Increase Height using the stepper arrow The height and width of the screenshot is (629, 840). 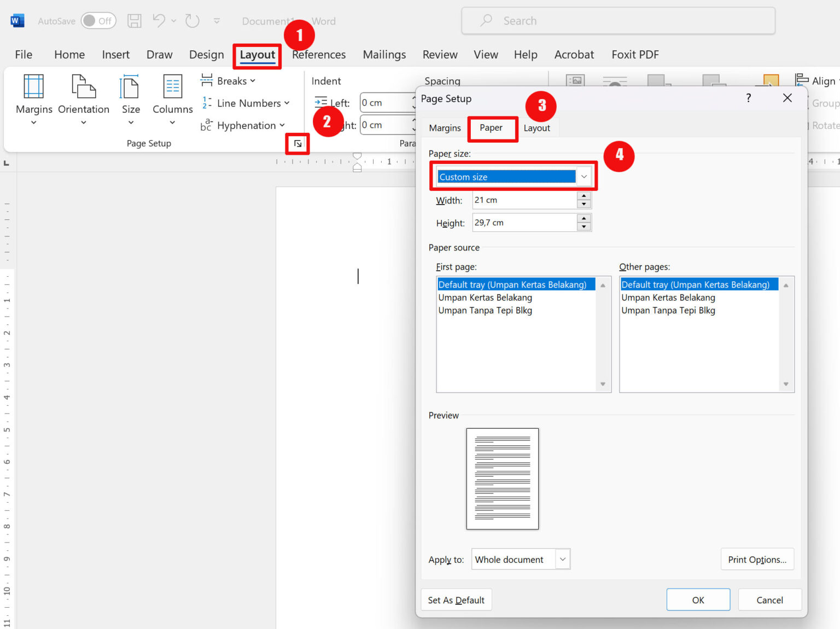pyautogui.click(x=584, y=219)
